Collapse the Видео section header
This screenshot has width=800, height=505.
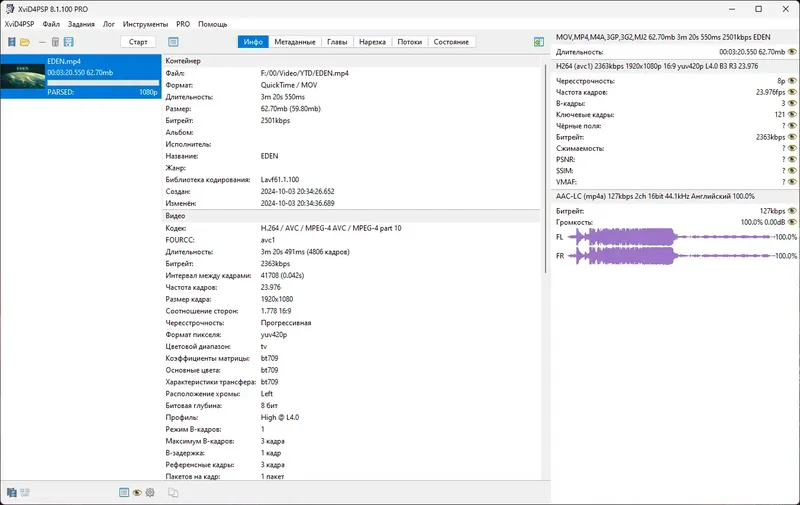(x=351, y=216)
